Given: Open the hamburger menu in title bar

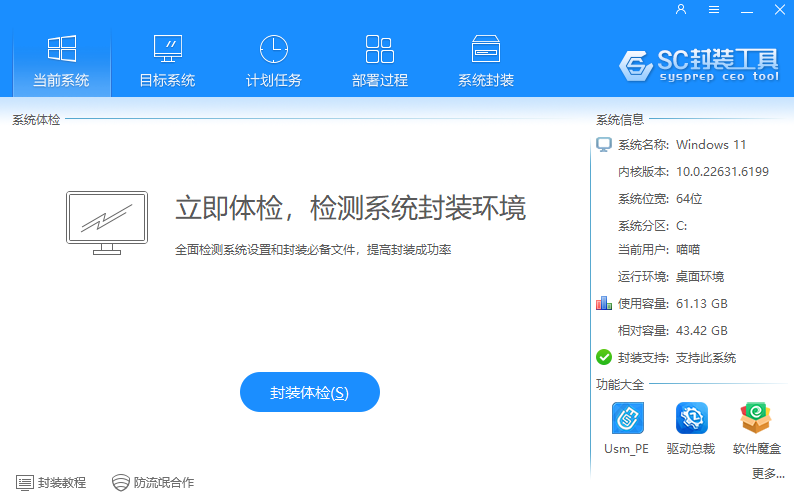Looking at the screenshot, I should (x=714, y=10).
